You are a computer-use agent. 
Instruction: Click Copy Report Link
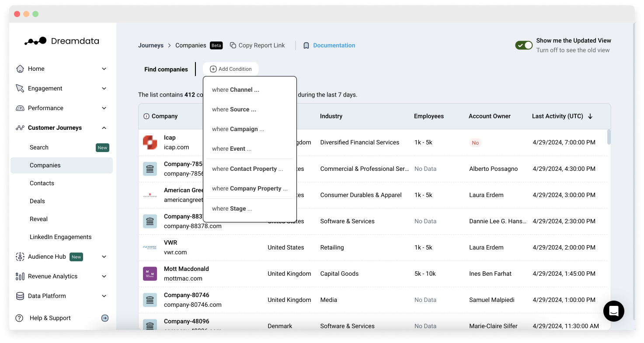click(x=258, y=45)
